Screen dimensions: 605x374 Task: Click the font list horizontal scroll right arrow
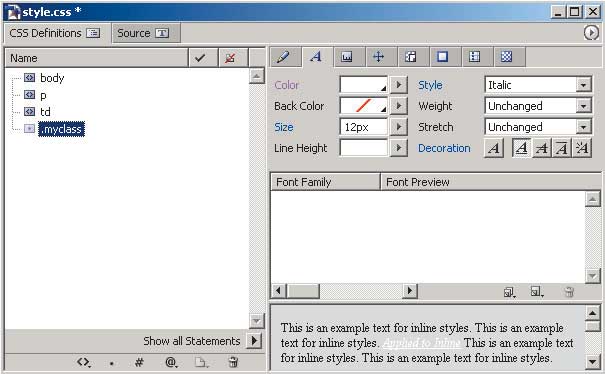coord(410,291)
